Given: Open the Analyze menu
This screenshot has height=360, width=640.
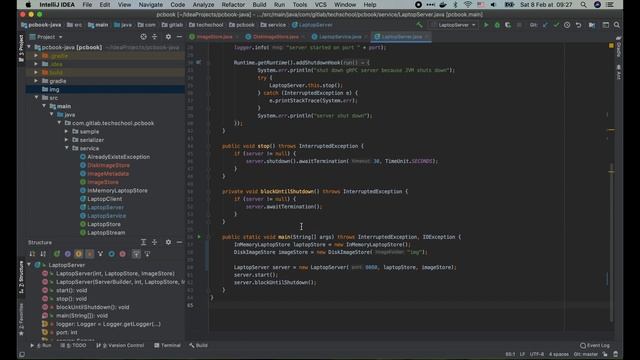Looking at the screenshot, I should point(203,5).
